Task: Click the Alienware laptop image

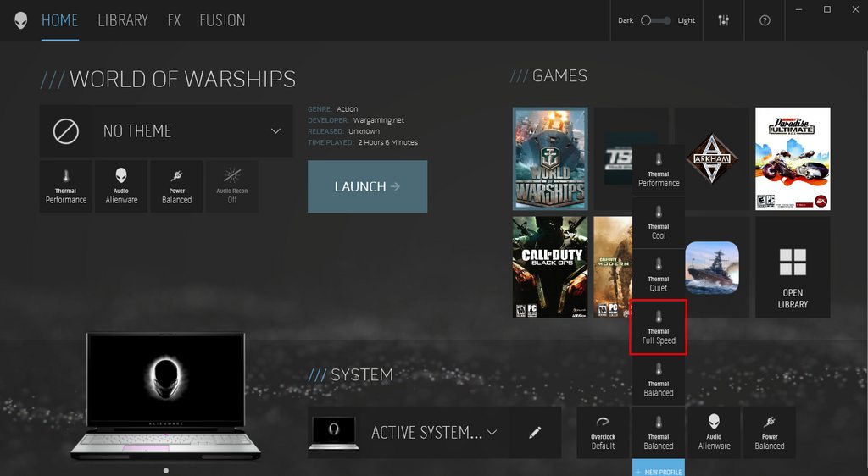Action: click(x=165, y=396)
